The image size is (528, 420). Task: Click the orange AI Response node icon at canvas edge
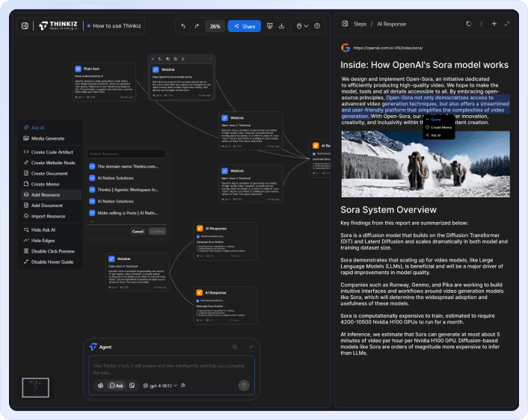[316, 146]
